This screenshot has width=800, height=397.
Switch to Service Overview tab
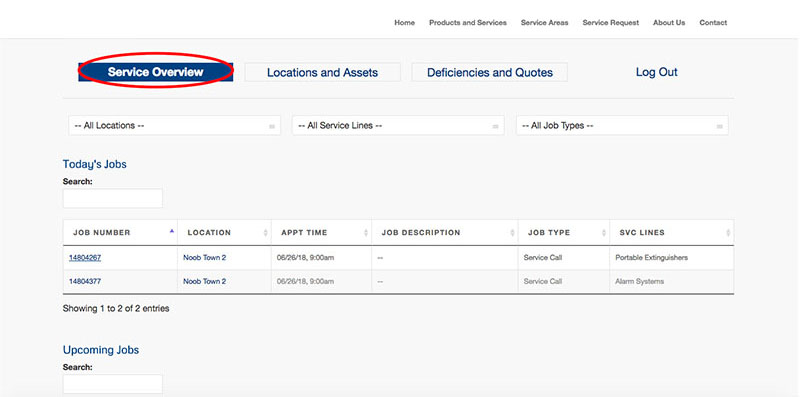pyautogui.click(x=156, y=72)
